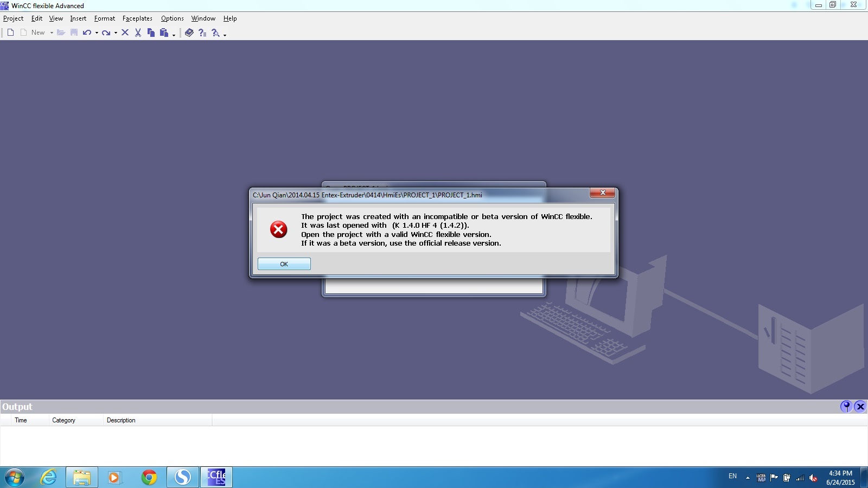The width and height of the screenshot is (868, 488).
Task: Expand the toolbar options arrow after help search
Action: 225,34
